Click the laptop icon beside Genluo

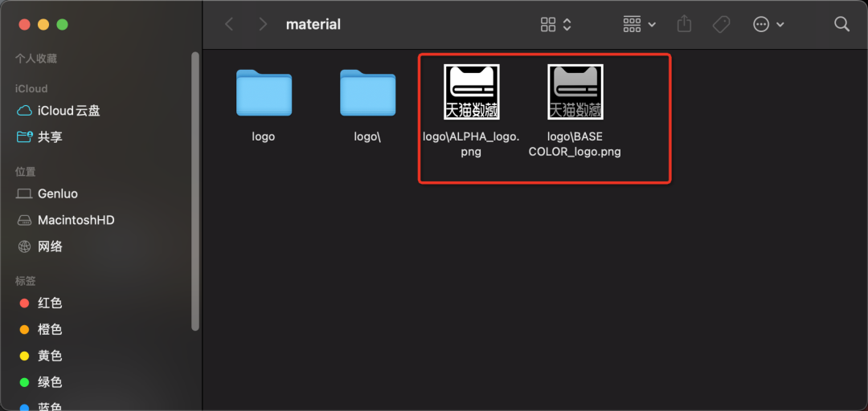[x=24, y=193]
